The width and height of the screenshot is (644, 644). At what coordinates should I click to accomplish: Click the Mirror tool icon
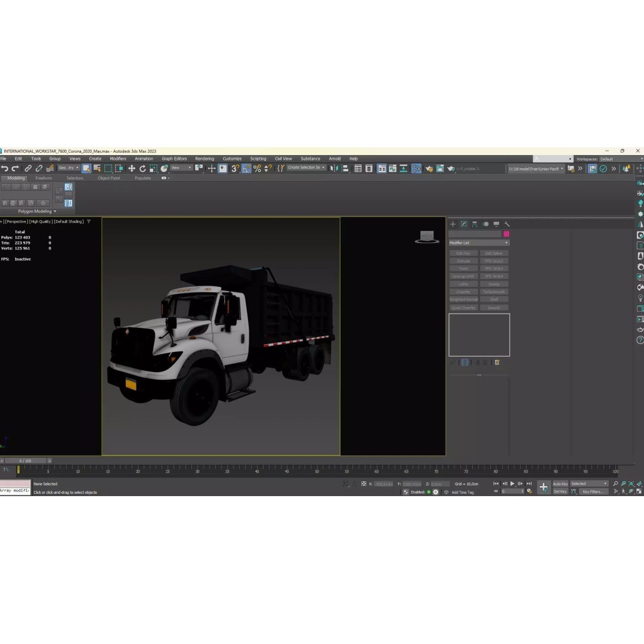coord(335,168)
